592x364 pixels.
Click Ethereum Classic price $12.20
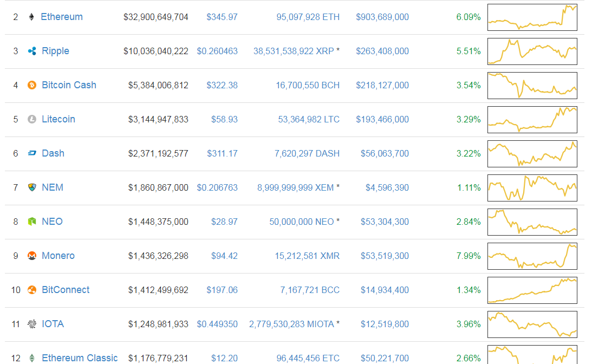tap(224, 358)
